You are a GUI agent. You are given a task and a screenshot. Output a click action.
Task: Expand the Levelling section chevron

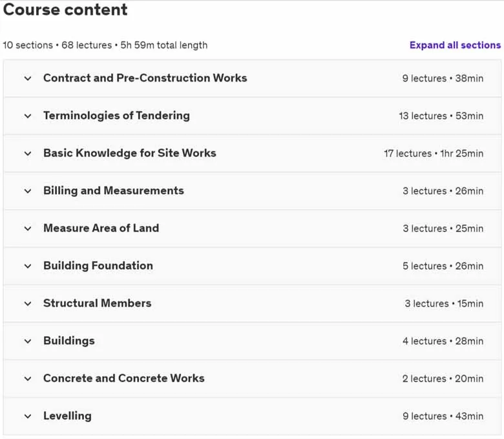point(28,416)
